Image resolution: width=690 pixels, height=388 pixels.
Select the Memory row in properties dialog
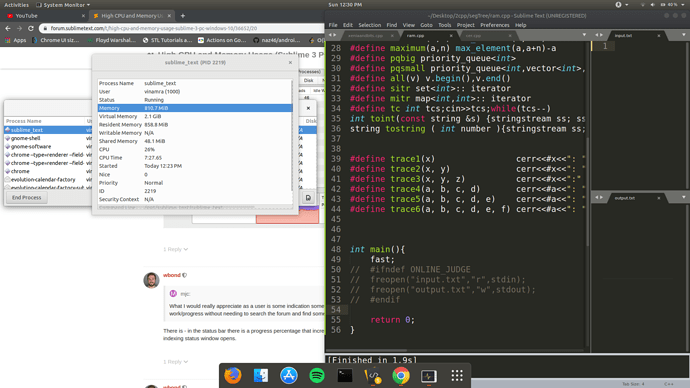(195, 108)
